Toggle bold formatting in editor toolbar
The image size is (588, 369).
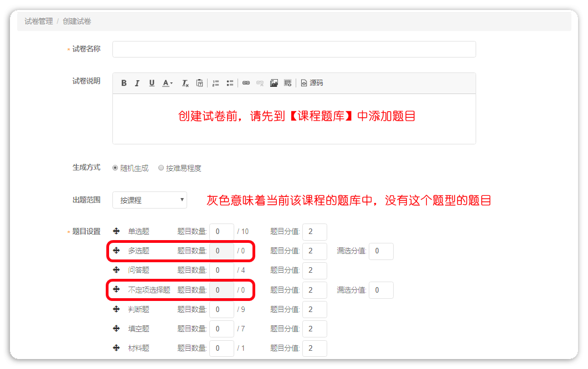pos(124,83)
